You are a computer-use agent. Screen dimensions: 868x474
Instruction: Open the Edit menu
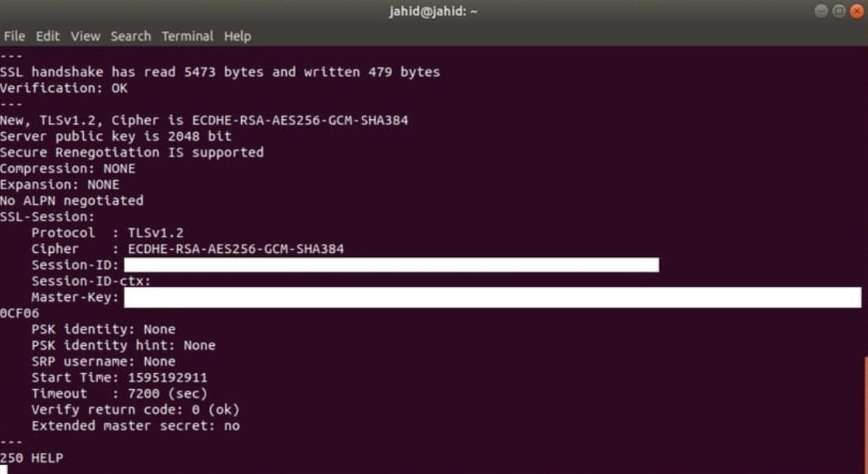coord(46,36)
